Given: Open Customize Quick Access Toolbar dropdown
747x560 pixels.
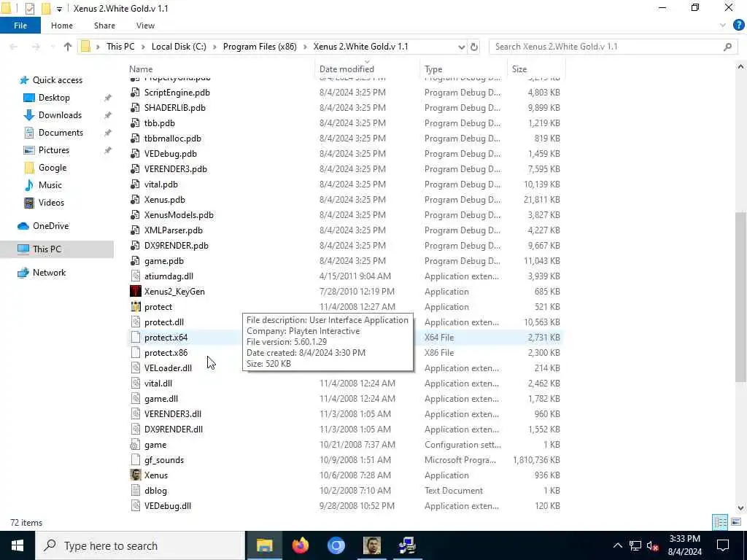Looking at the screenshot, I should [59, 9].
